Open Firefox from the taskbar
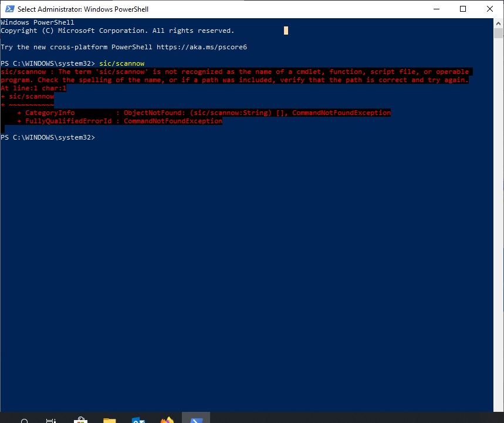This screenshot has height=423, width=504. pyautogui.click(x=167, y=419)
